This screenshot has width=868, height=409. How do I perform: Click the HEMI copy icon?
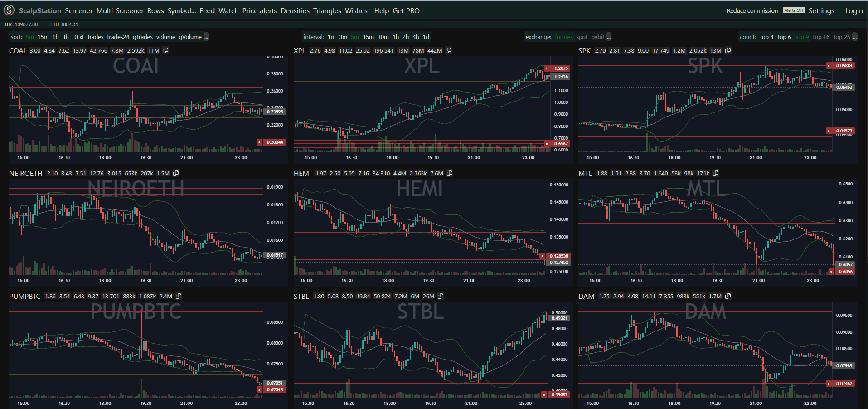[x=450, y=173]
